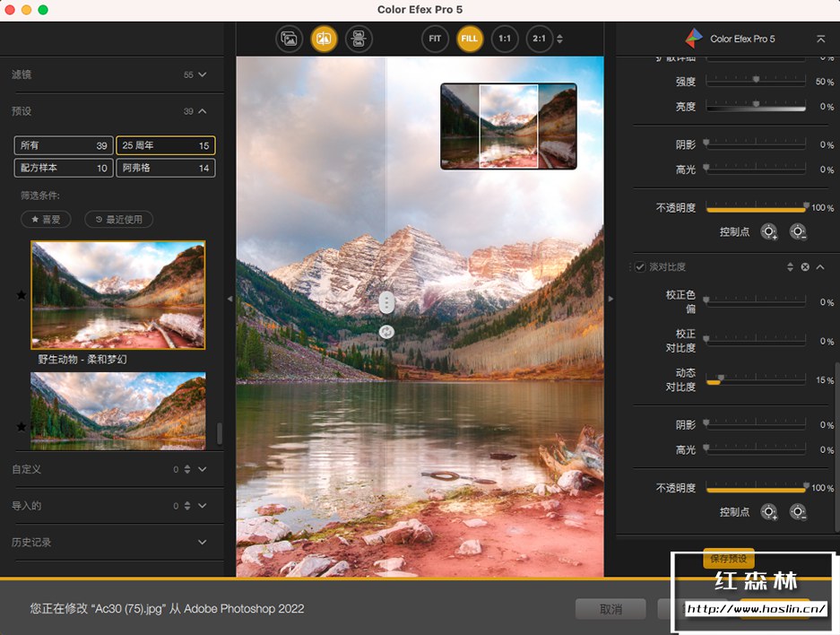Switch to single image view icon
Screen dimensions: 840x635
(x=290, y=39)
